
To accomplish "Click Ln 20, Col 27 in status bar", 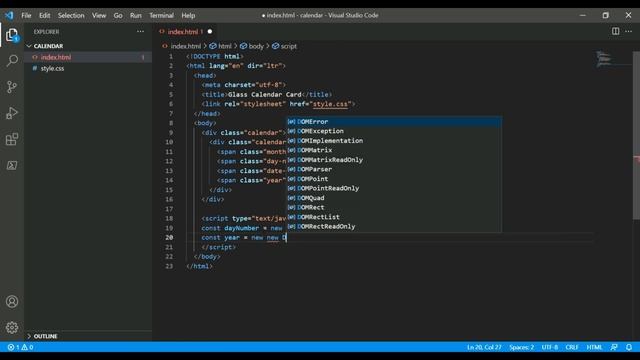I will 484,347.
